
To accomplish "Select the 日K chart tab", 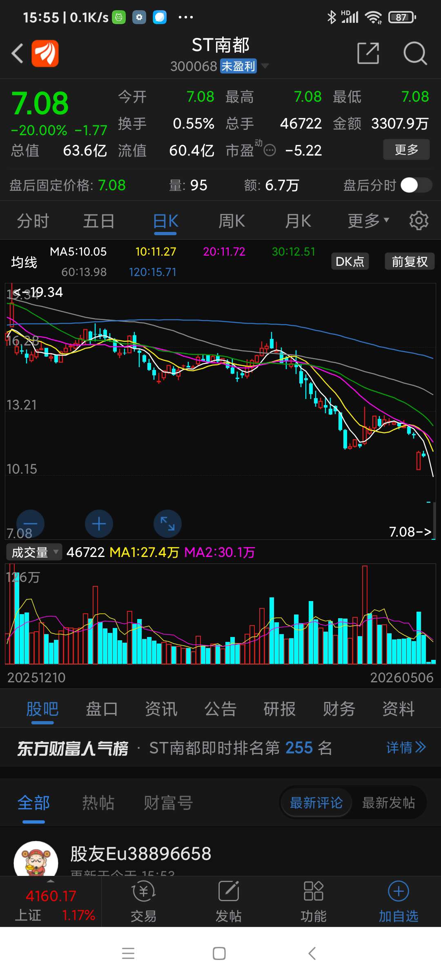I will point(165,221).
